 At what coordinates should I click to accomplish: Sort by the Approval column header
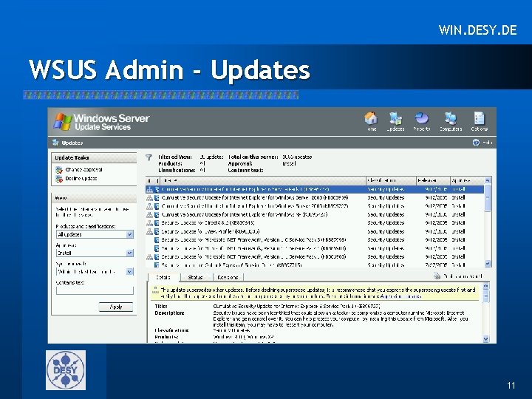[x=467, y=181]
